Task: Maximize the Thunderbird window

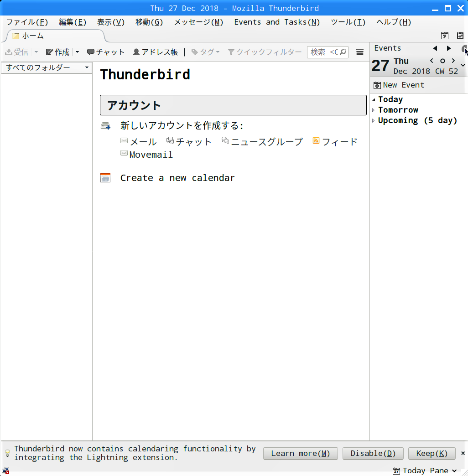Action: coord(447,9)
